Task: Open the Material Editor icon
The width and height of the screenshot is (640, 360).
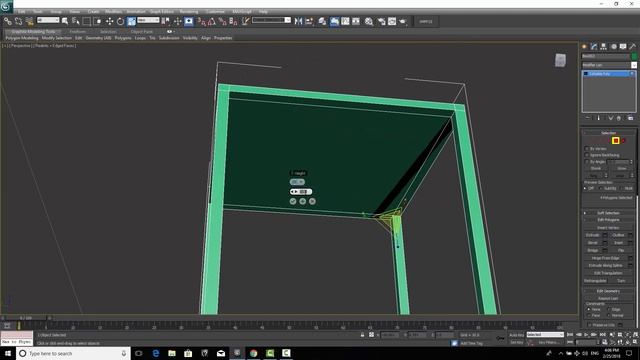Action: (x=369, y=21)
